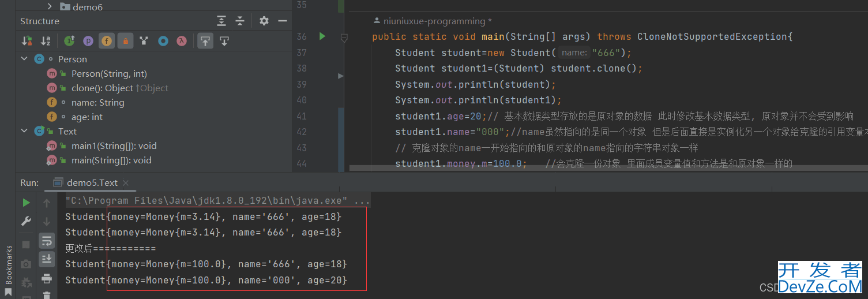Select age: int field
Screen dimensions: 868x299
[x=87, y=117]
